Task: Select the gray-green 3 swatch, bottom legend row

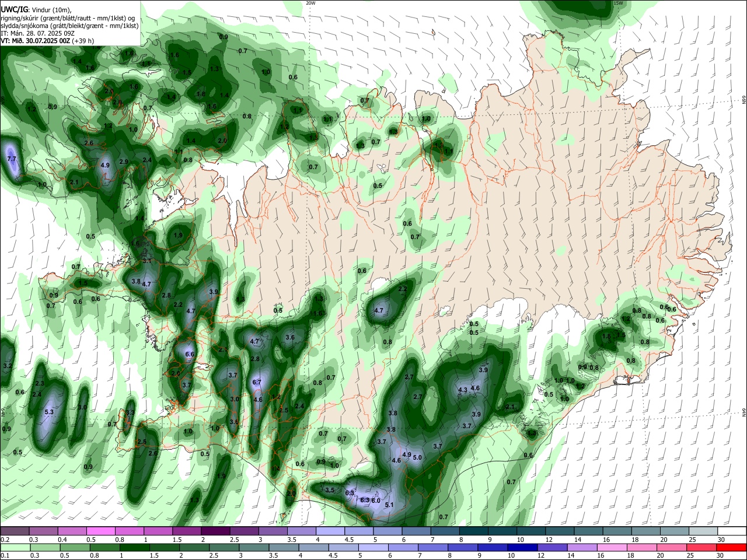Action: [254, 547]
